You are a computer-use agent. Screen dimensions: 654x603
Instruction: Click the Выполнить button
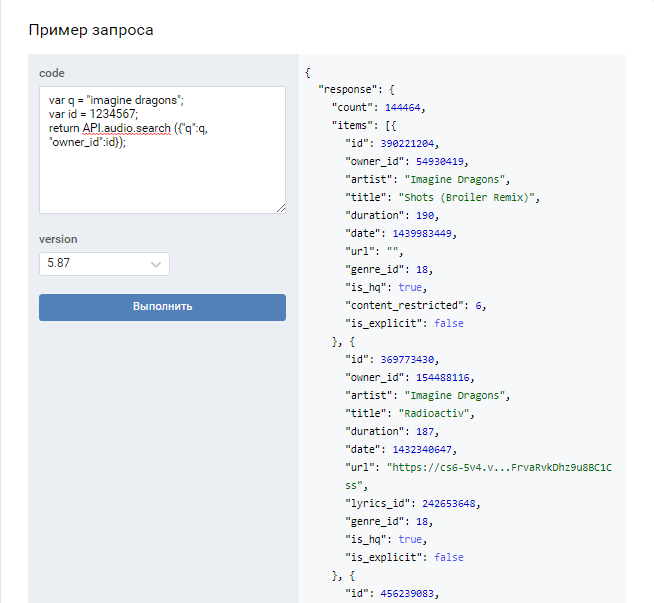(162, 306)
